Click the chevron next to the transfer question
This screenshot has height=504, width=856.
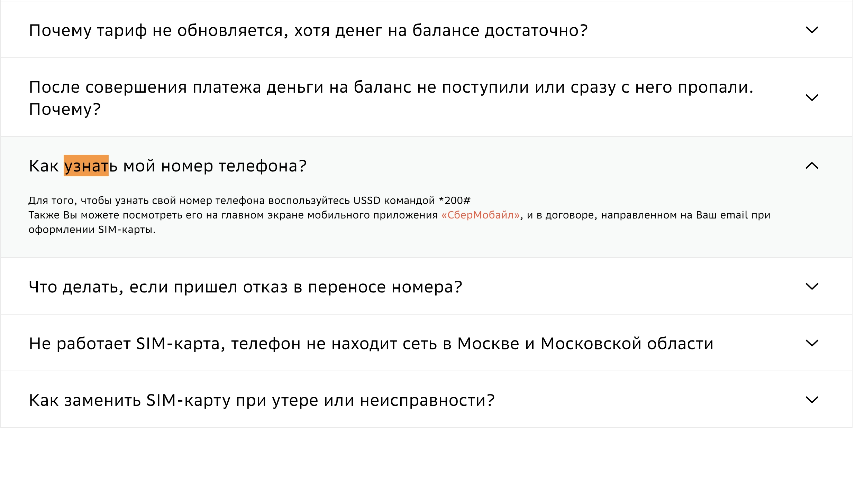(x=813, y=286)
